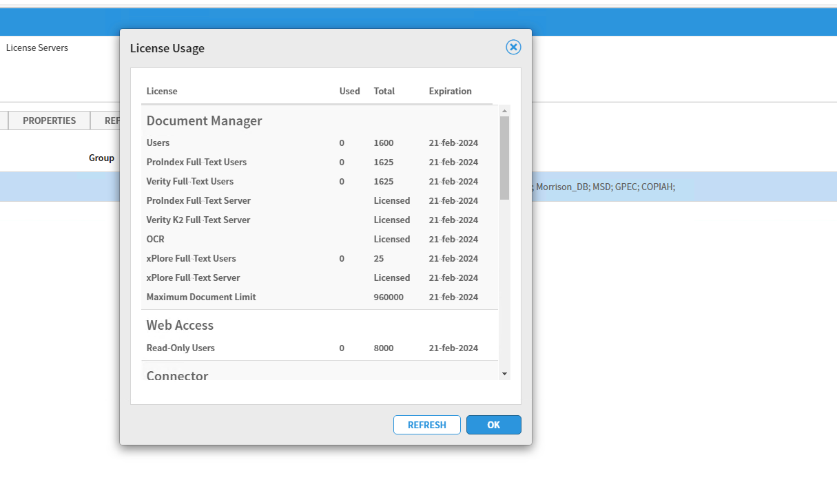Image resolution: width=837 pixels, height=504 pixels.
Task: Click the License Usage dialog title
Action: pos(167,48)
